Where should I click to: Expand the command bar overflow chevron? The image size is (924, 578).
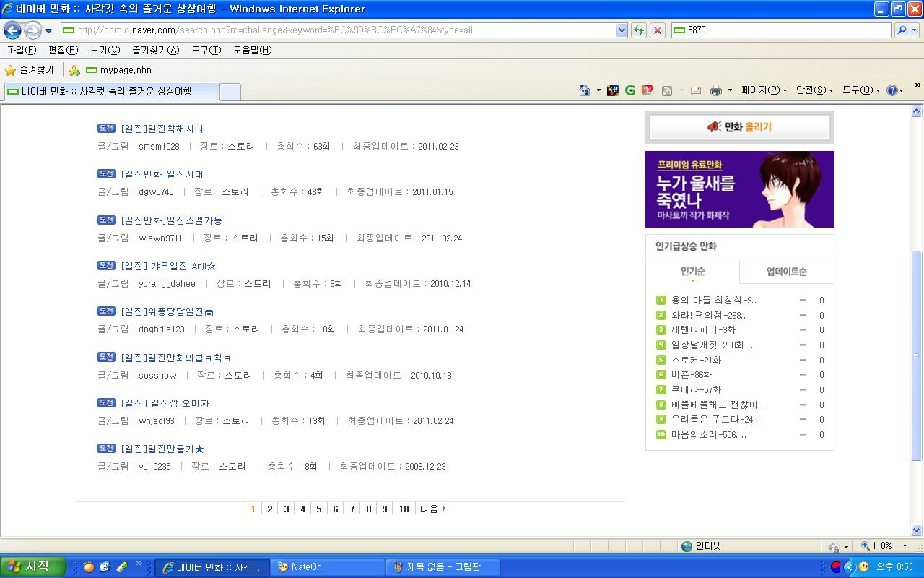(918, 85)
